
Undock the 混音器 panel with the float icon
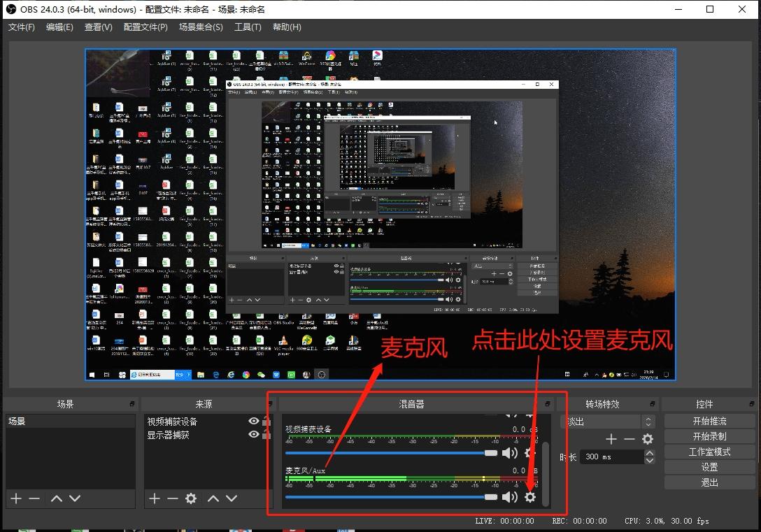(x=548, y=403)
